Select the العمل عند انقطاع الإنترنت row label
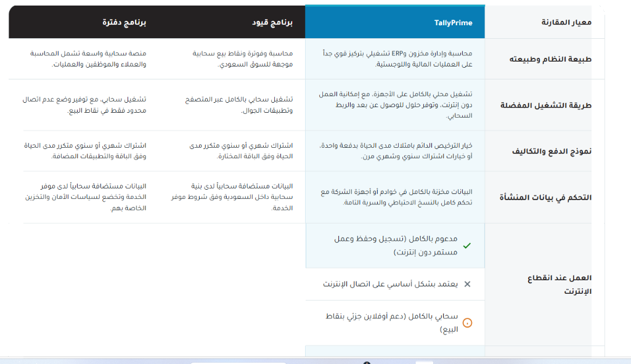631x364 pixels. tap(560, 285)
